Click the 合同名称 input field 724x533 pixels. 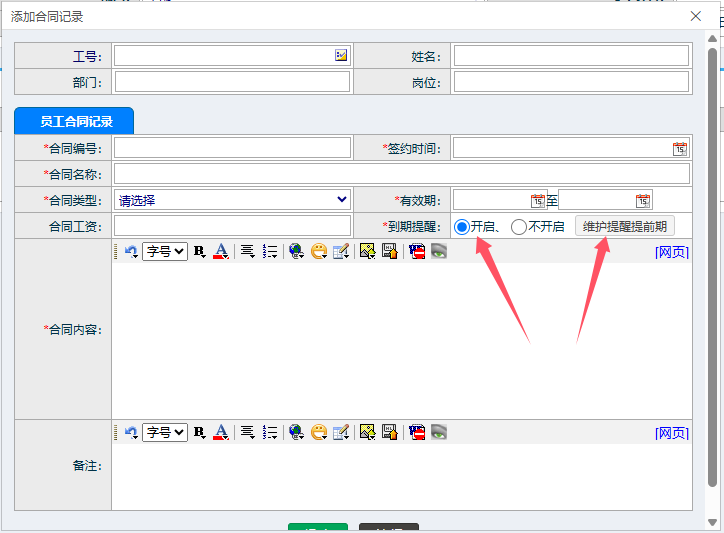[x=401, y=174]
